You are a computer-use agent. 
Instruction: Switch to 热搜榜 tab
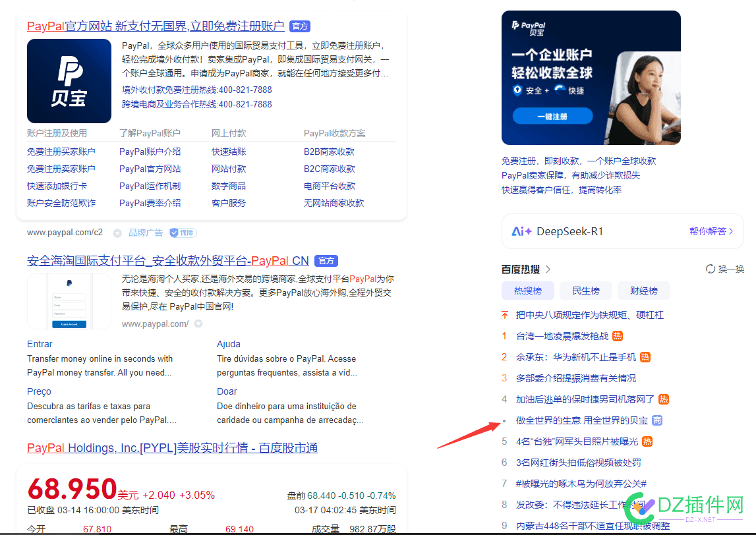[x=528, y=291]
